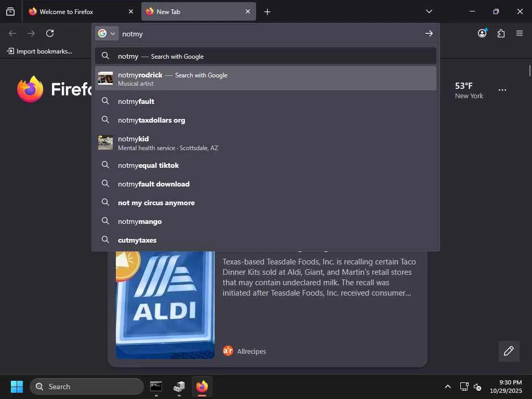Open the installer package app in taskbar
532x399 pixels.
(179, 387)
